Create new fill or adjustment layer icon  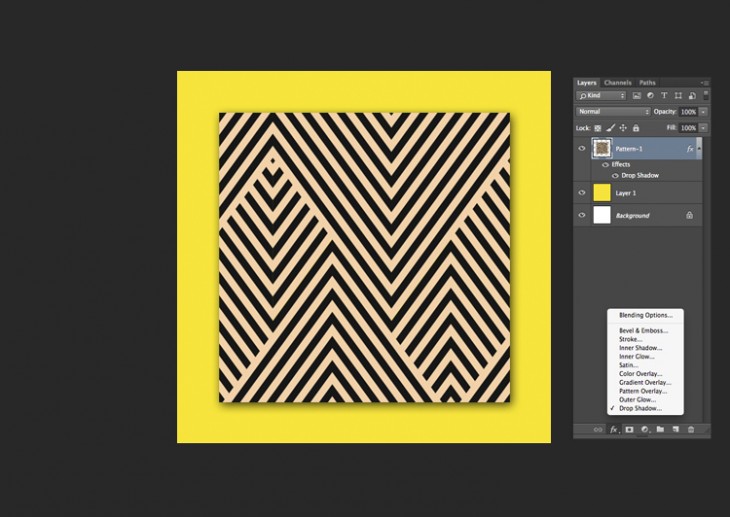(645, 429)
